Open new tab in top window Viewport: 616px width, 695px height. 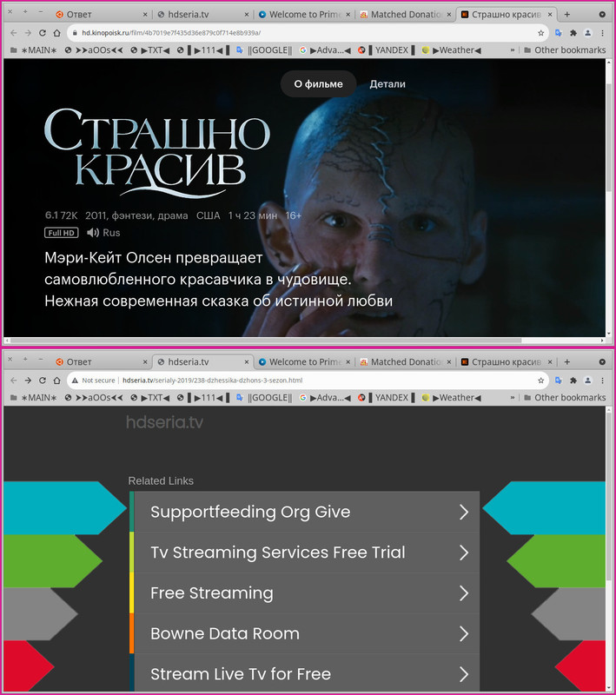pos(566,14)
